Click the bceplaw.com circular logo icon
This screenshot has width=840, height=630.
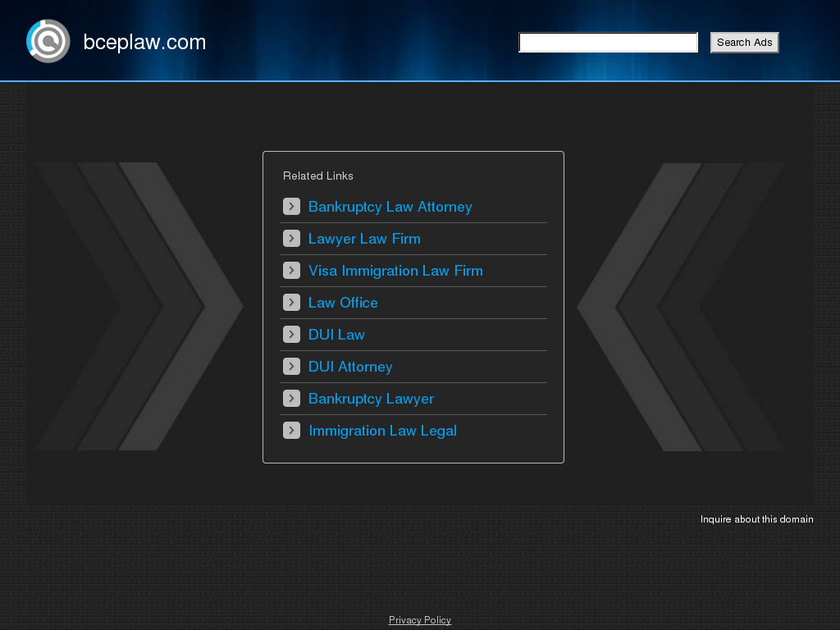(48, 41)
